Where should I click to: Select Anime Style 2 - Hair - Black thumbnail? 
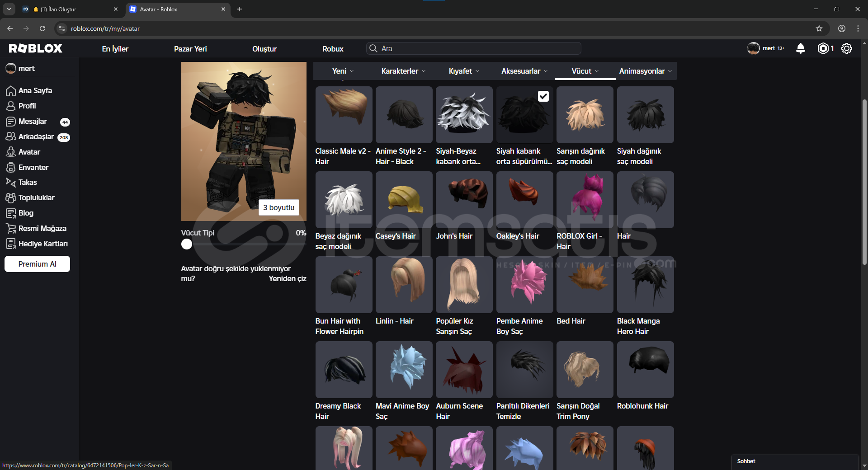404,115
